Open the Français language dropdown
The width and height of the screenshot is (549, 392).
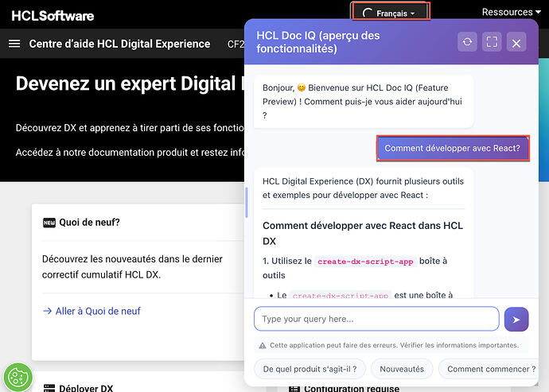(391, 13)
